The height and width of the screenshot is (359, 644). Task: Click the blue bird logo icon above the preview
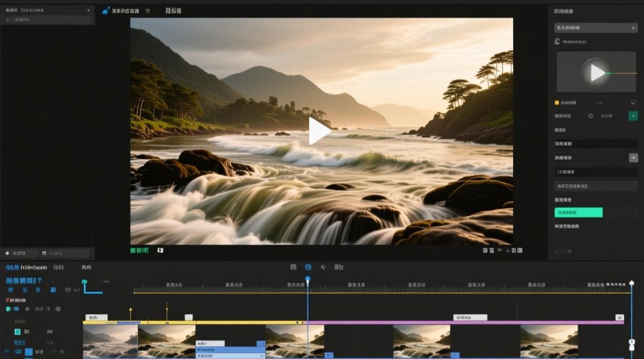(x=106, y=11)
